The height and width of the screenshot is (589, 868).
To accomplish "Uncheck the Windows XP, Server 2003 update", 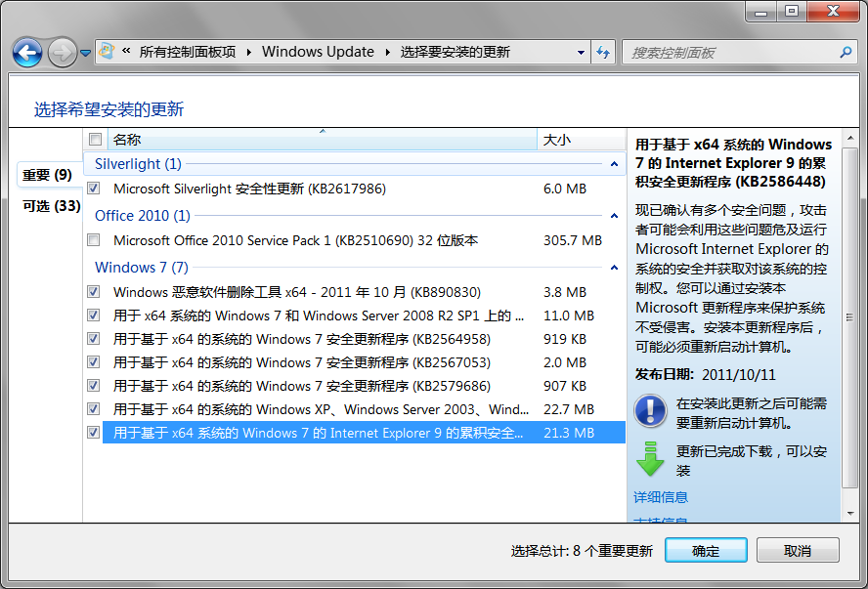I will click(94, 409).
